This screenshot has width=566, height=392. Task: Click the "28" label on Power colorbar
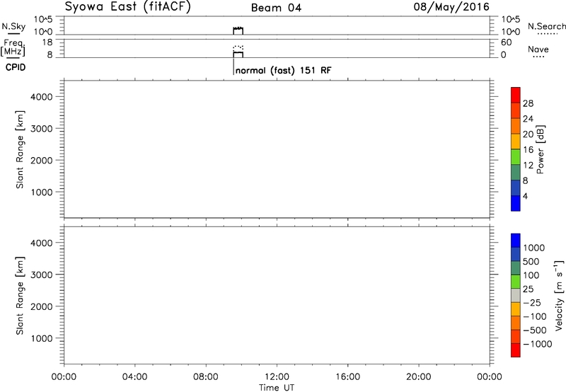tap(528, 103)
